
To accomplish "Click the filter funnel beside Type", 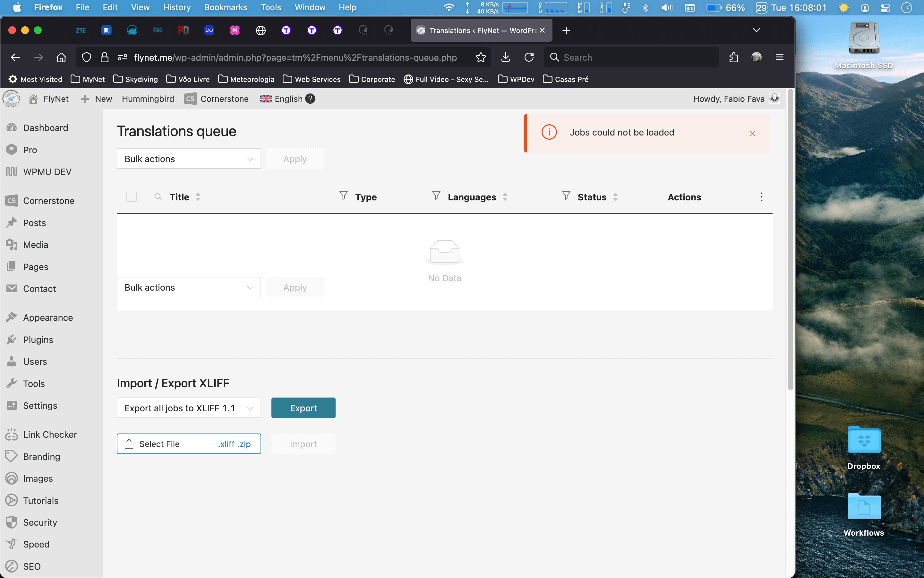I will coord(343,196).
